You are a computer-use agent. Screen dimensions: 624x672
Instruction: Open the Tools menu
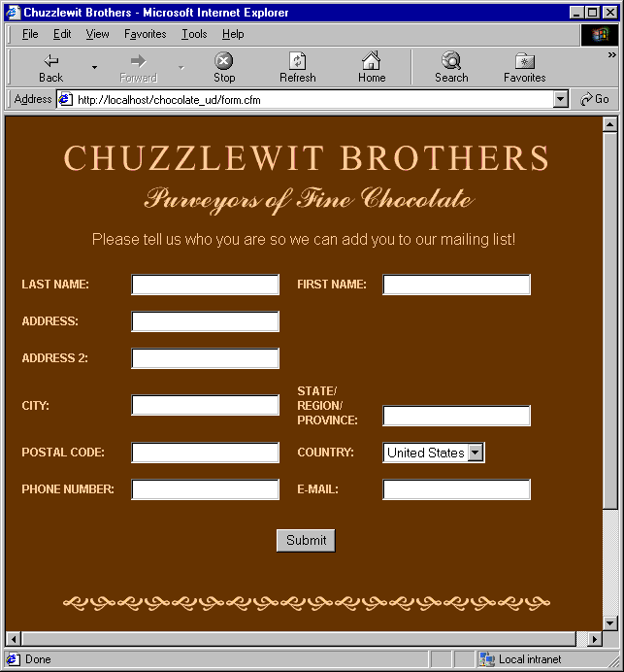(194, 34)
